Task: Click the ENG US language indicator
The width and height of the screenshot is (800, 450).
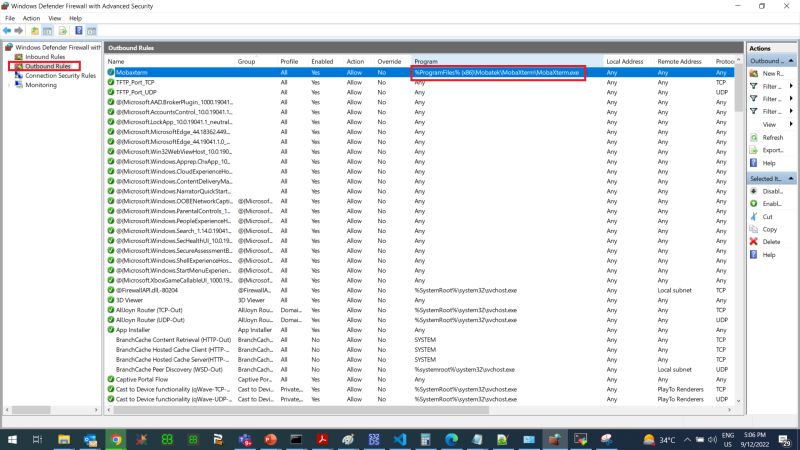Action: (728, 440)
